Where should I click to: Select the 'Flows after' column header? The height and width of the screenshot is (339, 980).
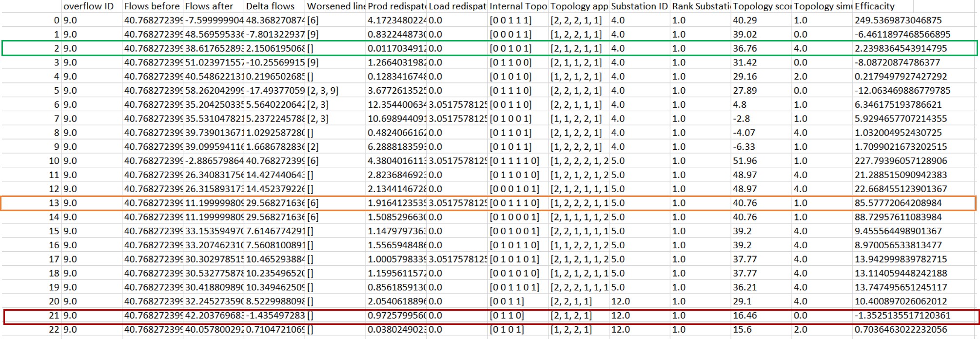pyautogui.click(x=209, y=6)
